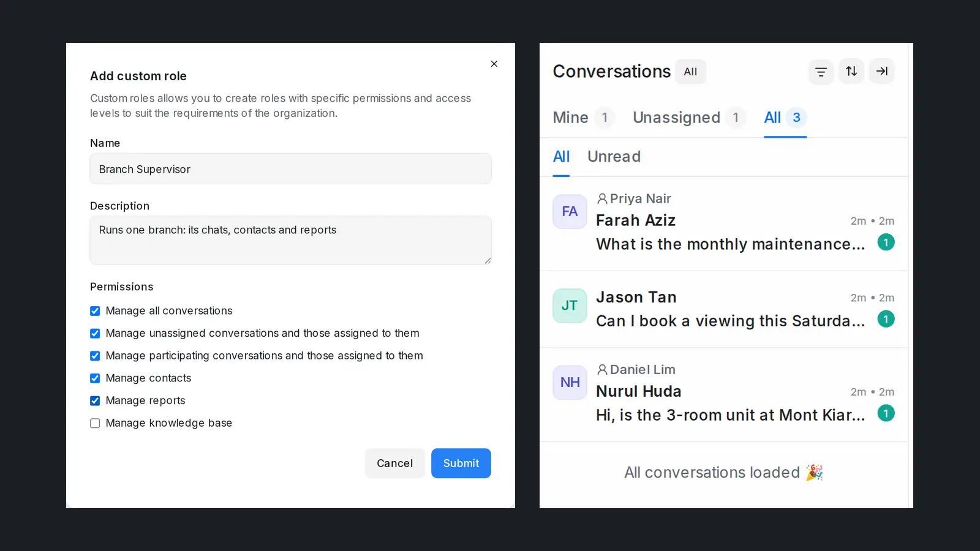Close the Add custom role dialog

(494, 64)
